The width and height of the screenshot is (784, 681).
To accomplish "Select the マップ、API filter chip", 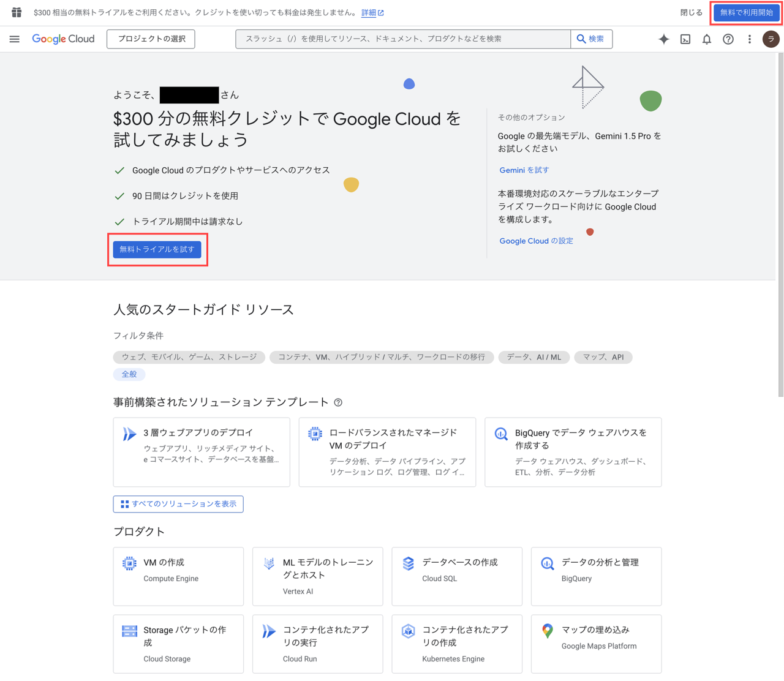I will pyautogui.click(x=603, y=357).
